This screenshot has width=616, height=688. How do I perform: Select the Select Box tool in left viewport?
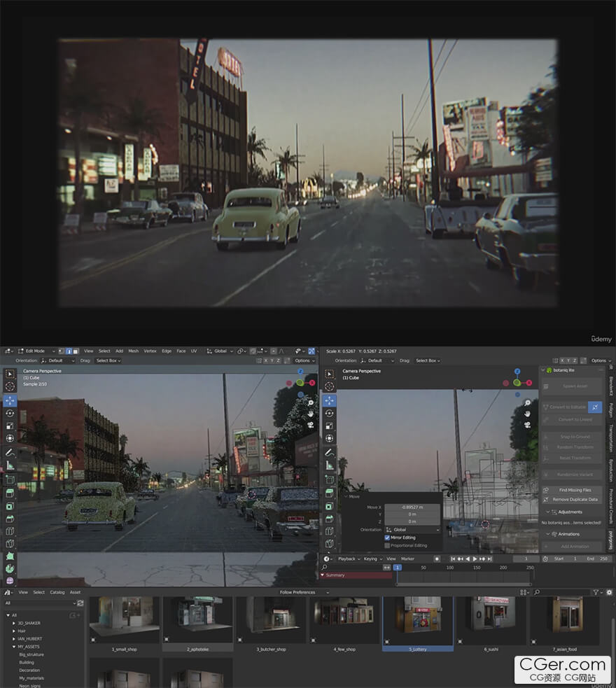pos(10,374)
